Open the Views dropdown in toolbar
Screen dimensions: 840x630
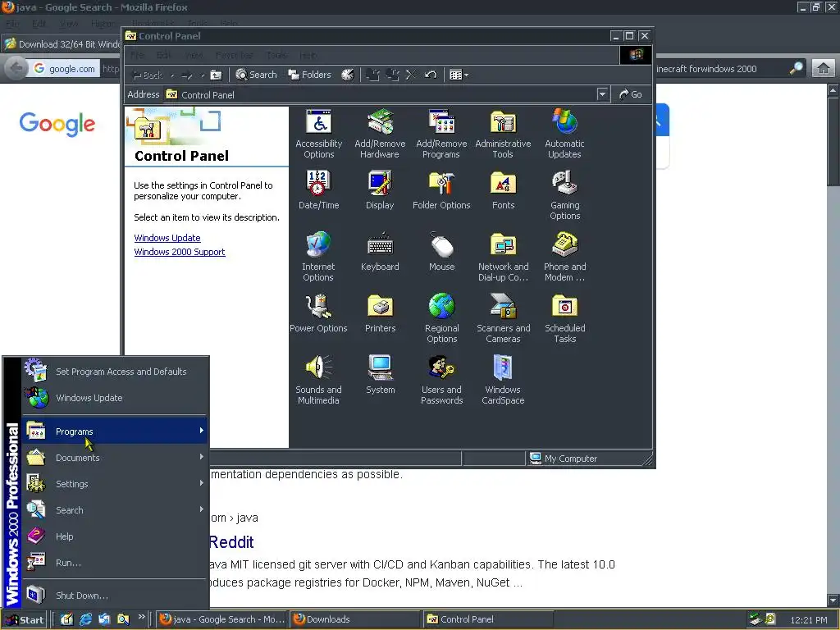459,75
